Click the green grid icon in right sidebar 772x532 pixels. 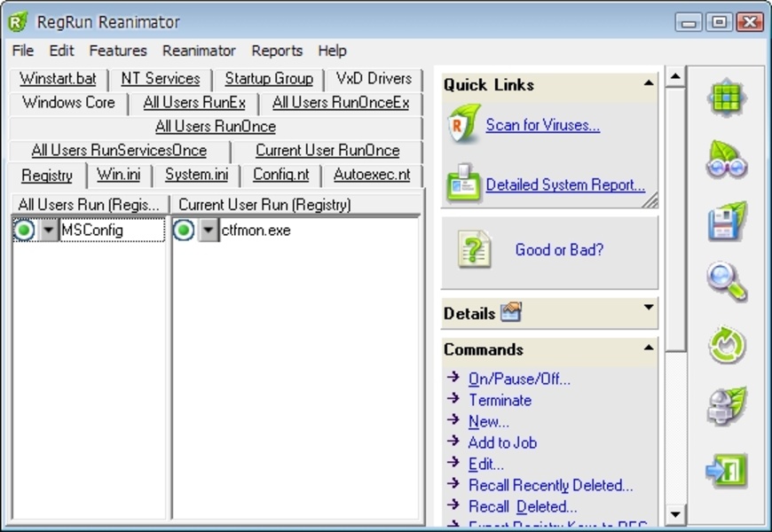coord(727,98)
